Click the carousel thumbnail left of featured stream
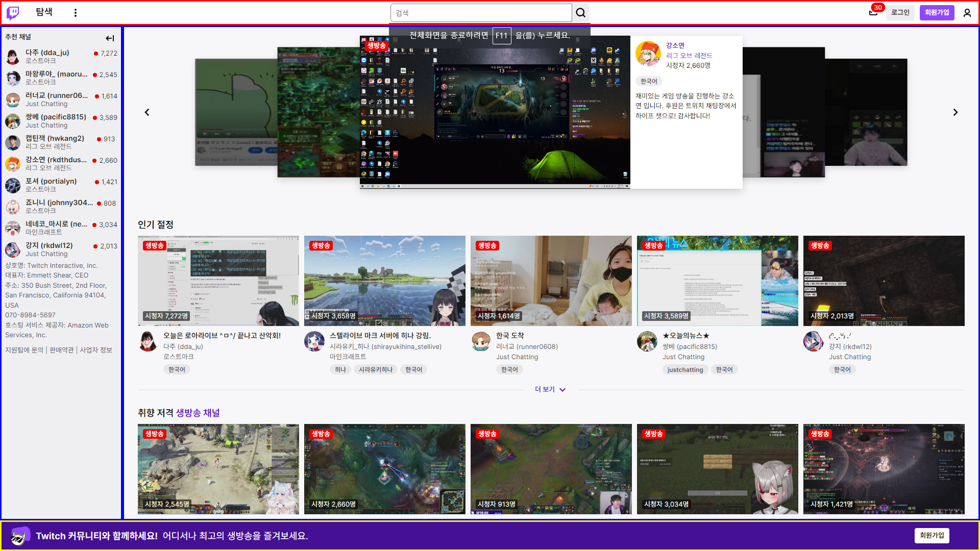 (318, 112)
